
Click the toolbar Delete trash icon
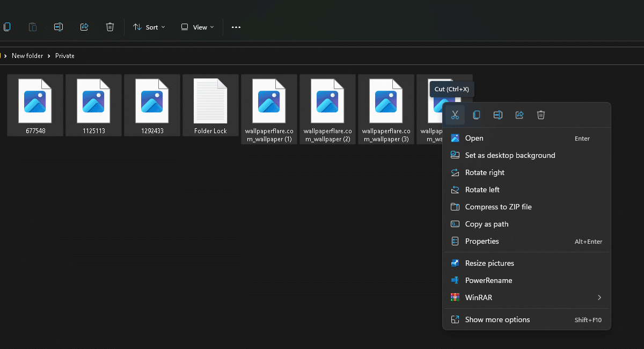point(110,27)
